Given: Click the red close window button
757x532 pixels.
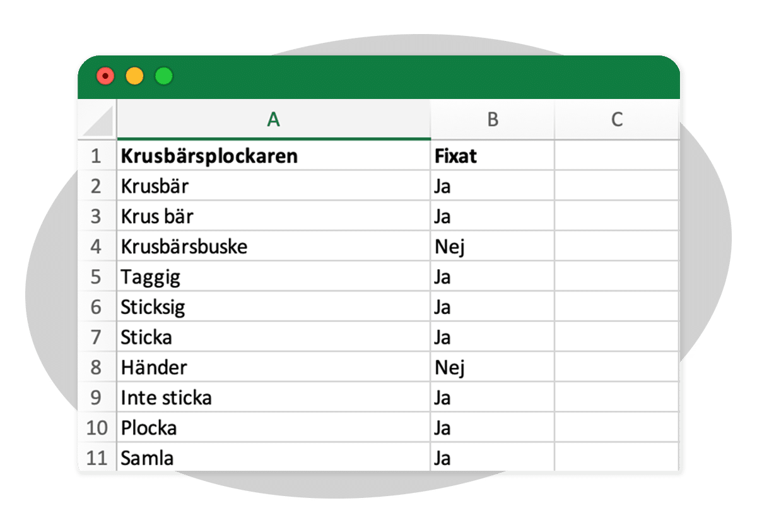Looking at the screenshot, I should [x=105, y=77].
